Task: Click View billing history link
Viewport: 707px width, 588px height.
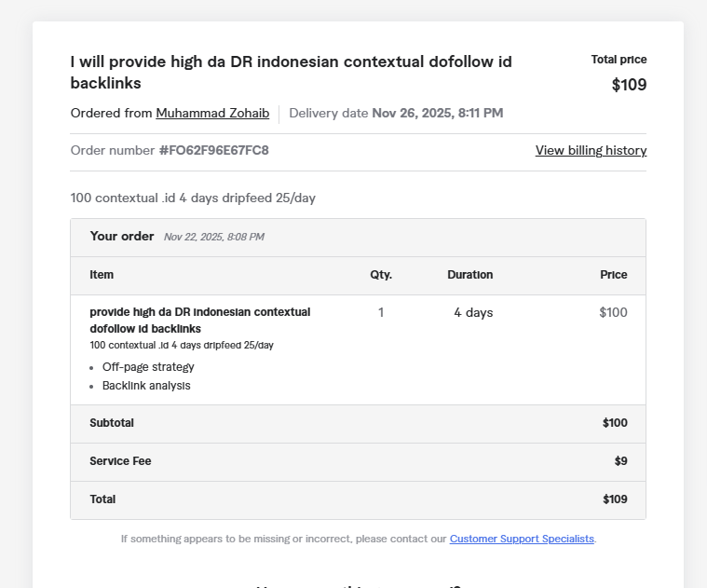Action: click(x=591, y=151)
